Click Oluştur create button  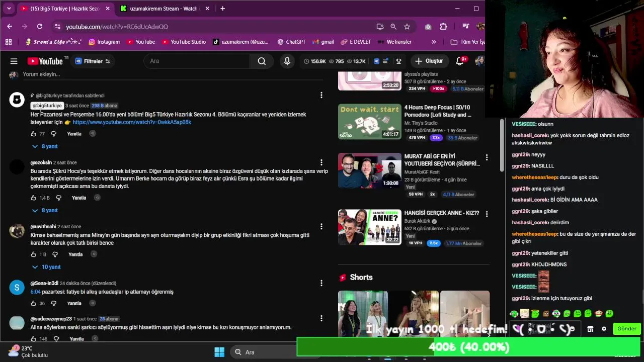tap(429, 61)
